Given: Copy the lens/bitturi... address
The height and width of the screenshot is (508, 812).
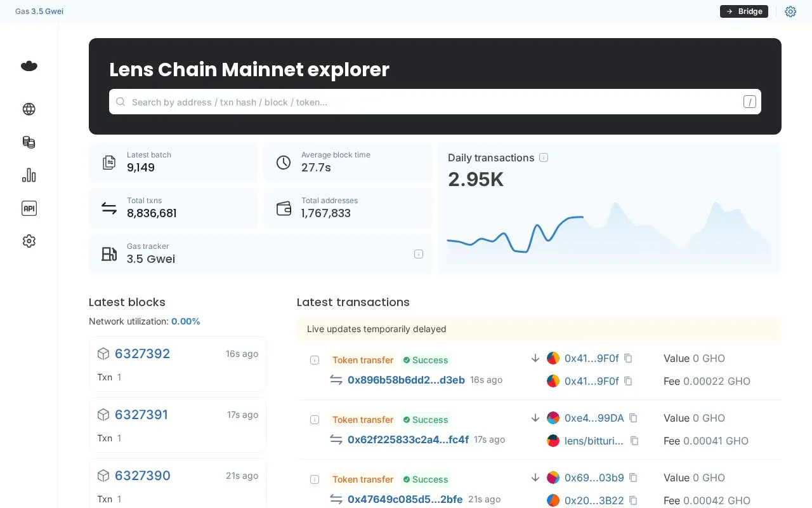Looking at the screenshot, I should 634,441.
